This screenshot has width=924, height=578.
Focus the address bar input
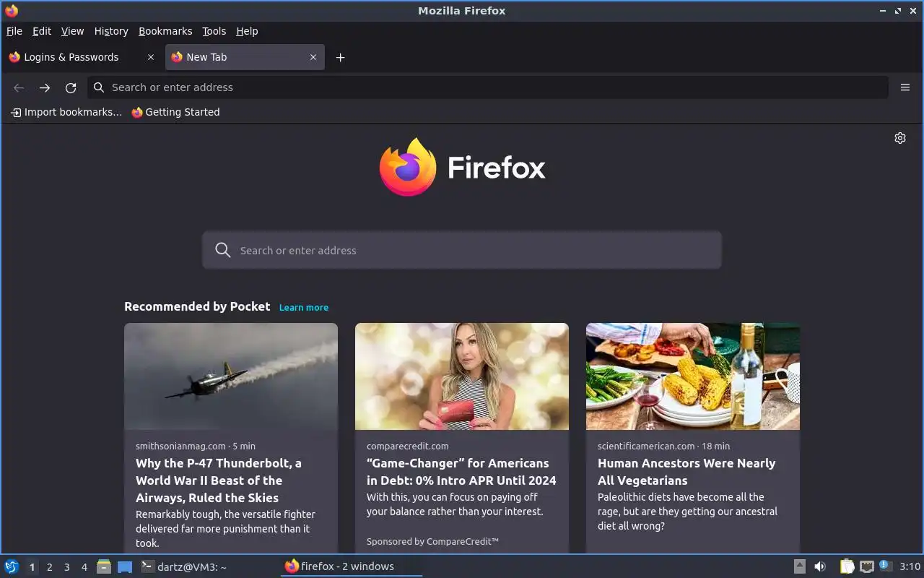[488, 87]
